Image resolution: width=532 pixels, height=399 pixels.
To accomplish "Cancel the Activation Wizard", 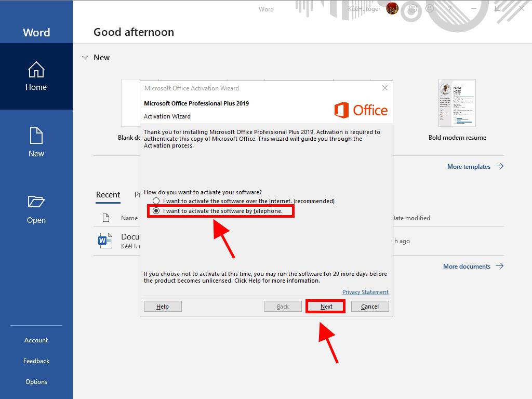I will tap(370, 307).
